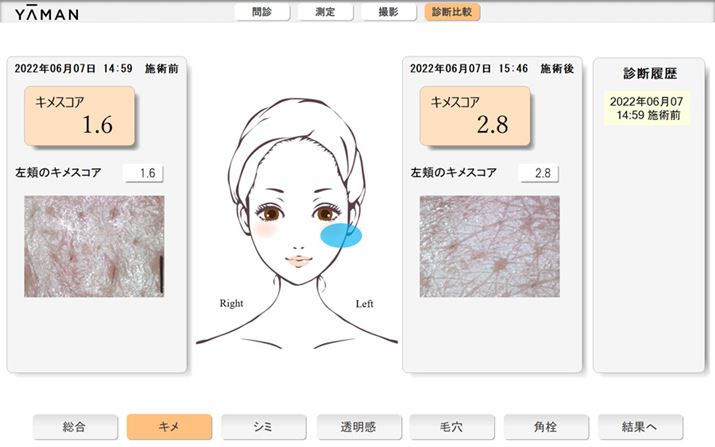Select the 14:59 施術前 history entry
Screen dimensions: 715x447
click(647, 108)
